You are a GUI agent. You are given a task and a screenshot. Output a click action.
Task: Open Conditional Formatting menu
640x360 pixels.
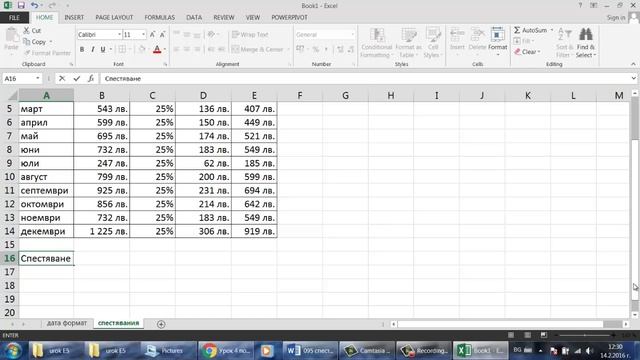376,43
